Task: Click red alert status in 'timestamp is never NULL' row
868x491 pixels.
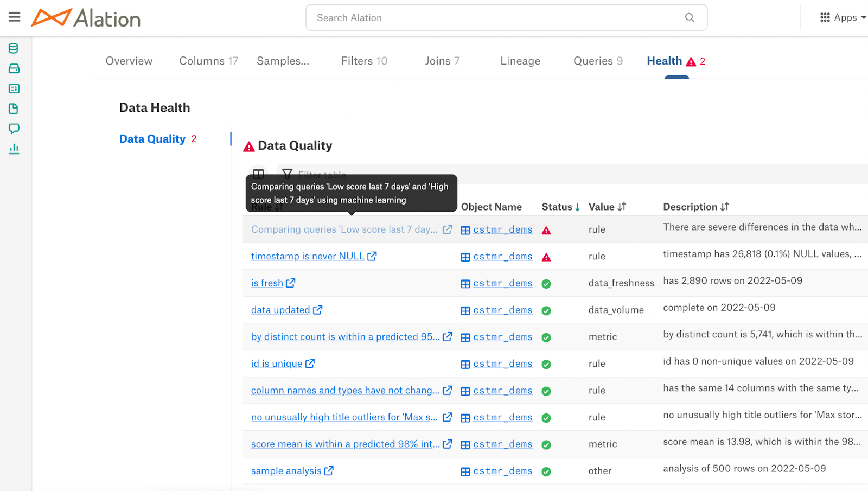Action: coord(546,257)
